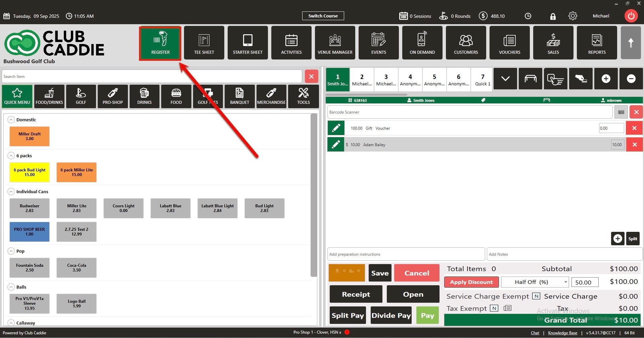Click the green Pay button
Viewport: 644px width, 338px height.
point(427,315)
